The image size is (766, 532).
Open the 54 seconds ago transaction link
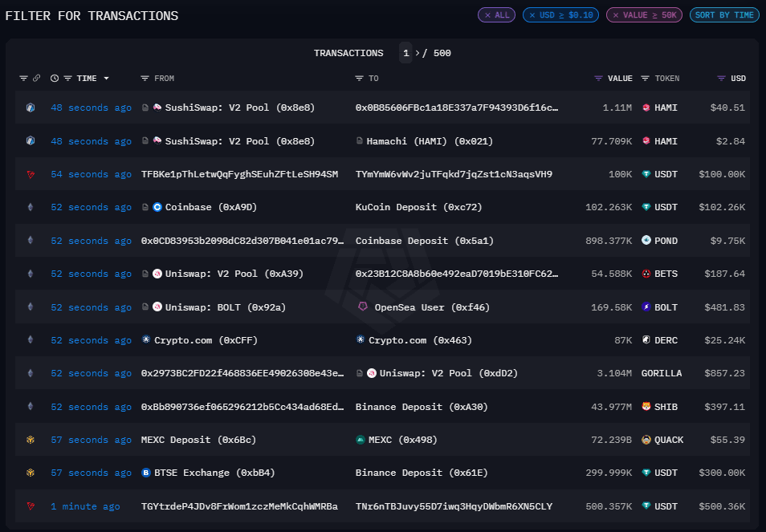(91, 174)
